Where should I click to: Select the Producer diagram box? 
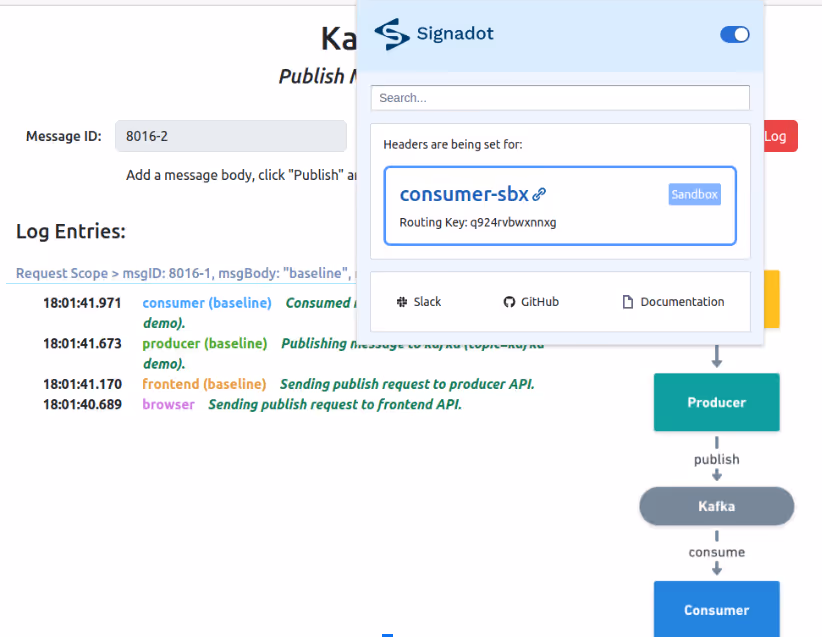pyautogui.click(x=717, y=402)
